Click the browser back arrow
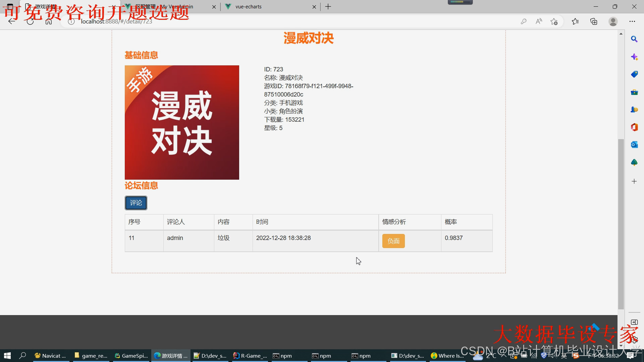Image resolution: width=644 pixels, height=362 pixels. [12, 21]
